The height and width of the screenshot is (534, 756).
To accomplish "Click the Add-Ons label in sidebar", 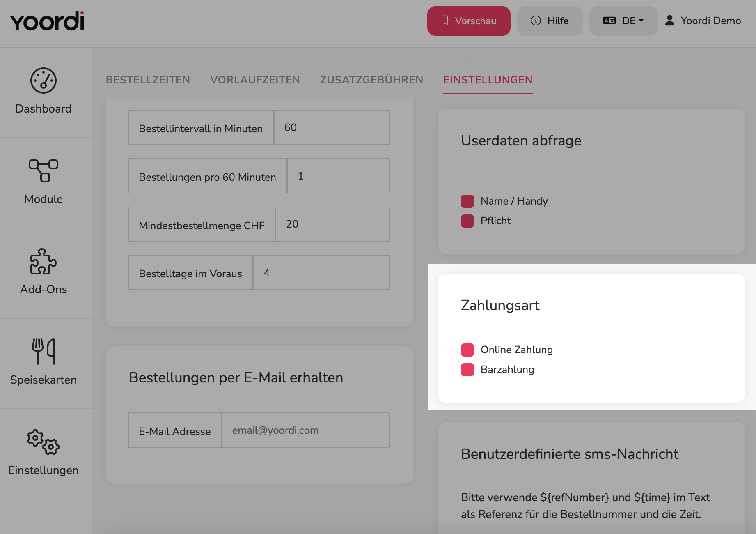I will [44, 290].
